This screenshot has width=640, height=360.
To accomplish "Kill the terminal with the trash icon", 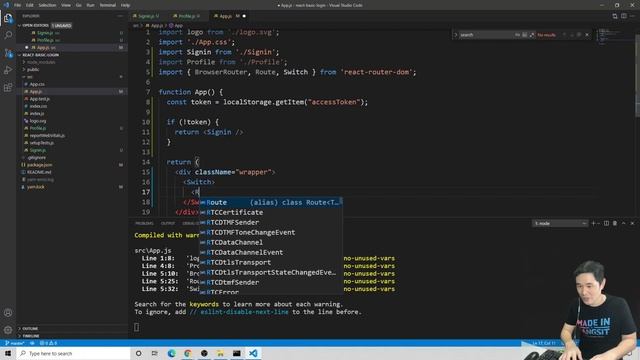I will point(615,223).
